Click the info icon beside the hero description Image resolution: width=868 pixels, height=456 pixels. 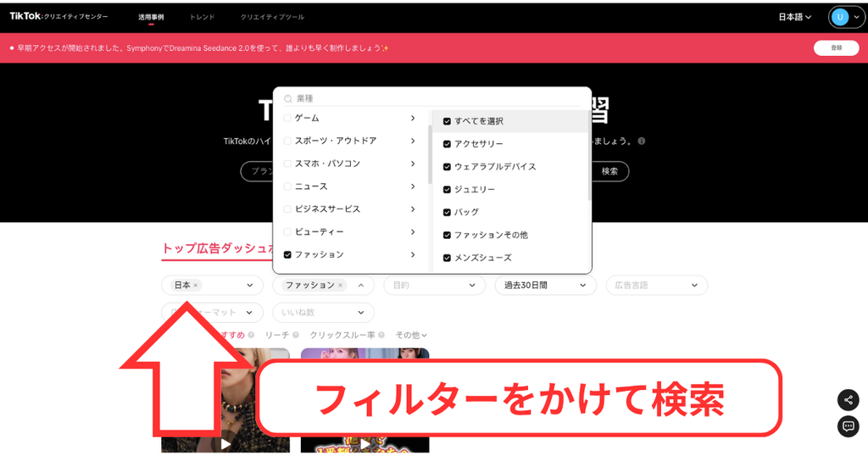[x=642, y=141]
